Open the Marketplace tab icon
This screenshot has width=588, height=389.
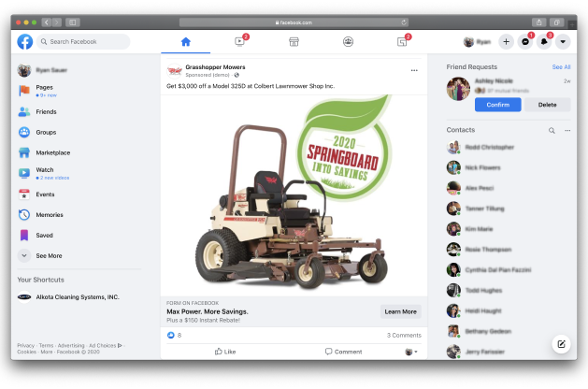tap(294, 42)
